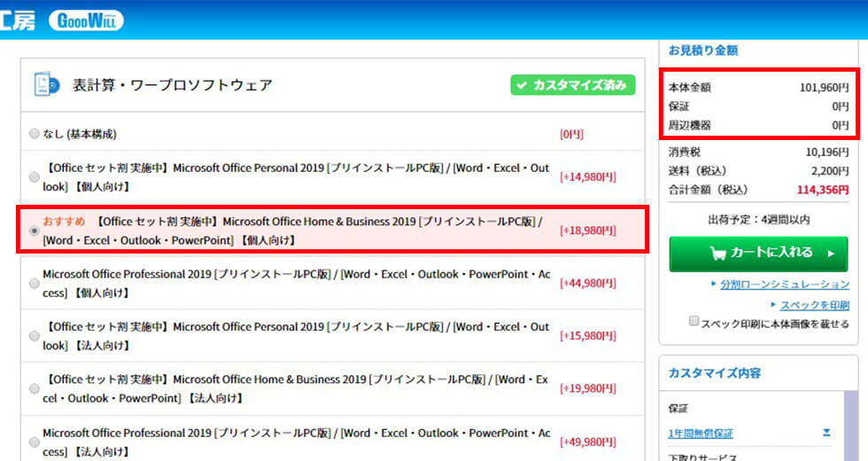Click the customize panel scrollbar
Viewport: 868px width, 461px height.
851,426
